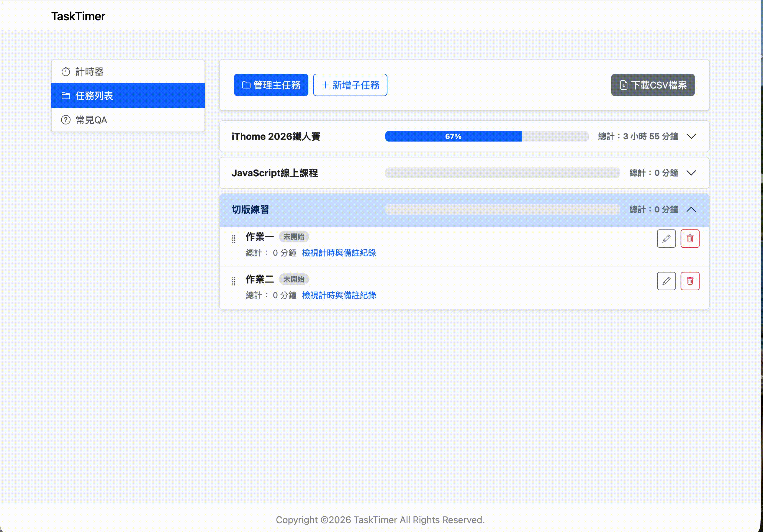This screenshot has width=763, height=532.
Task: Open the 計時器 sidebar item
Action: [128, 71]
